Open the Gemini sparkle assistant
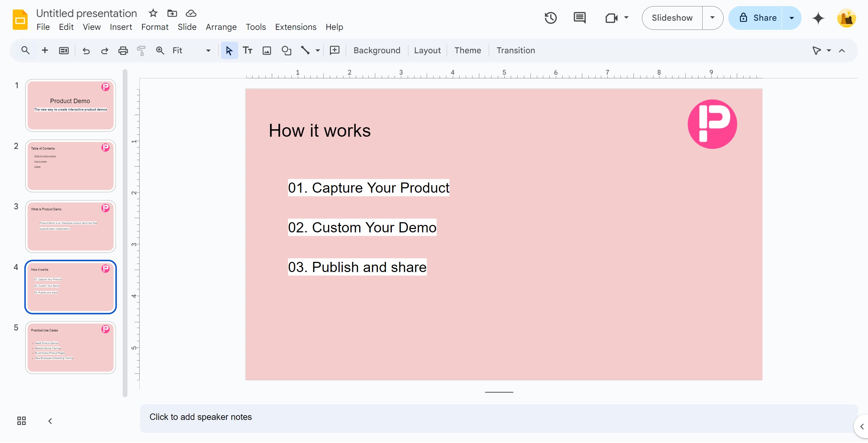 pos(818,18)
